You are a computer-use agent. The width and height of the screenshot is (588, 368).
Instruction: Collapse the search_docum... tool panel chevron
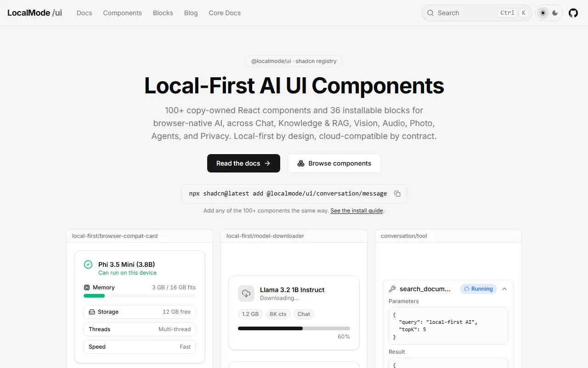click(504, 289)
